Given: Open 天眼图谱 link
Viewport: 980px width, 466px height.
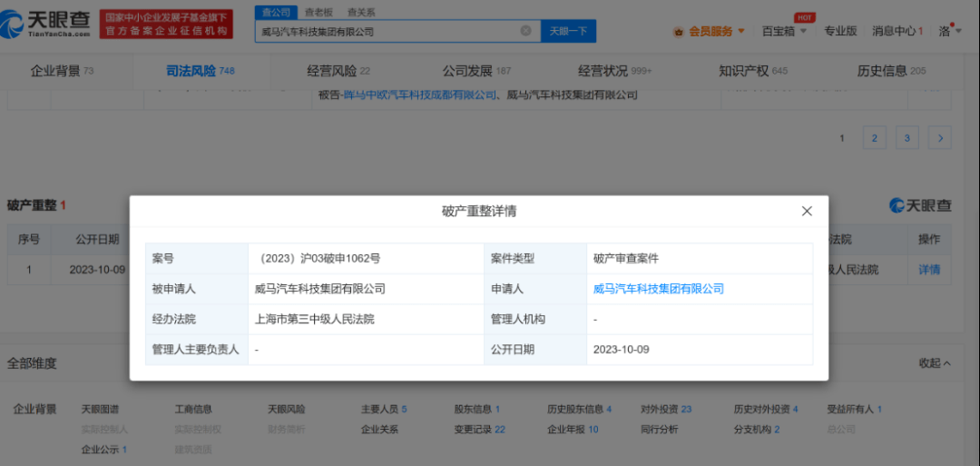Looking at the screenshot, I should click(x=100, y=410).
